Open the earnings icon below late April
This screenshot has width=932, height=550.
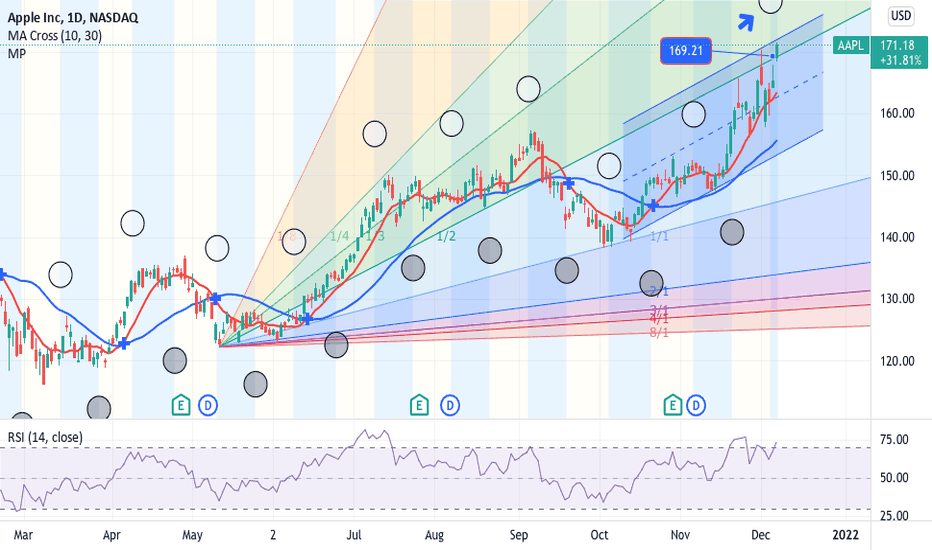tap(181, 406)
